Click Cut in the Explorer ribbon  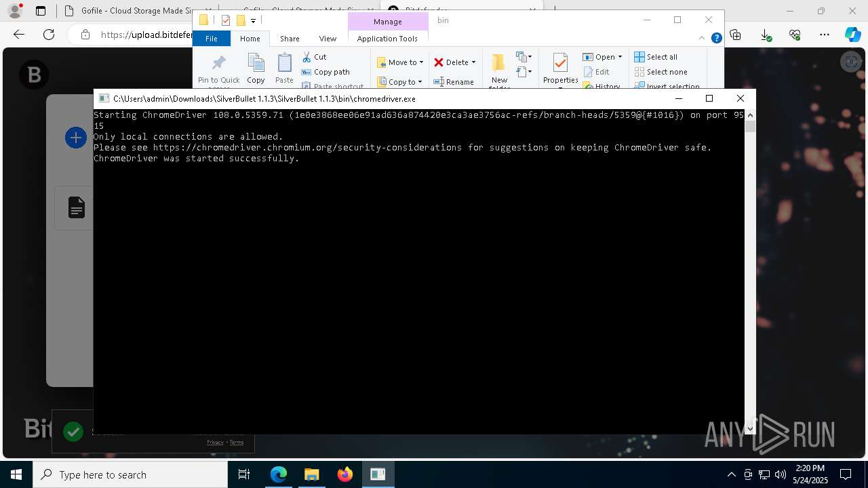314,57
